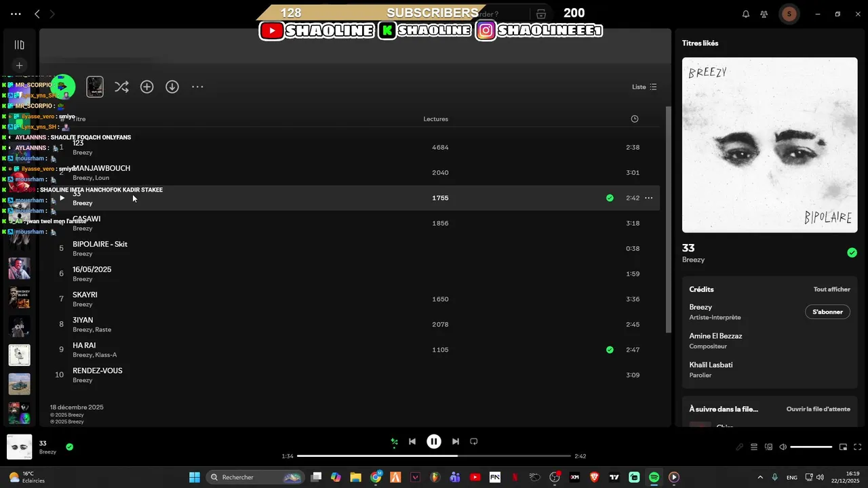Open the play queue icon in player bar
The image size is (868, 488).
point(754,447)
